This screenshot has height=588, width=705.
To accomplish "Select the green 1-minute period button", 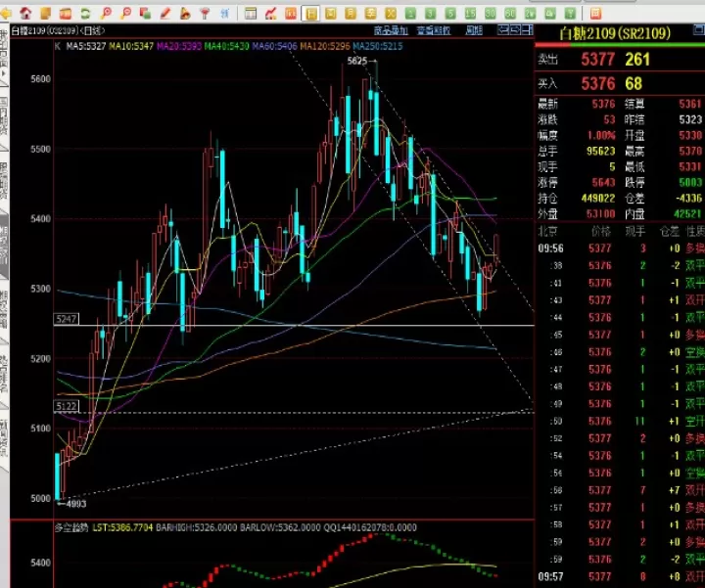I will click(x=410, y=14).
